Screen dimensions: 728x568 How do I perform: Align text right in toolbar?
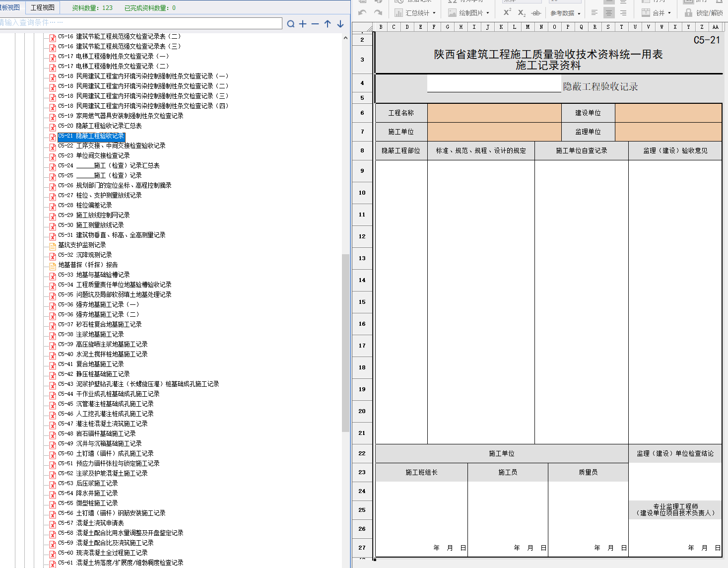623,12
